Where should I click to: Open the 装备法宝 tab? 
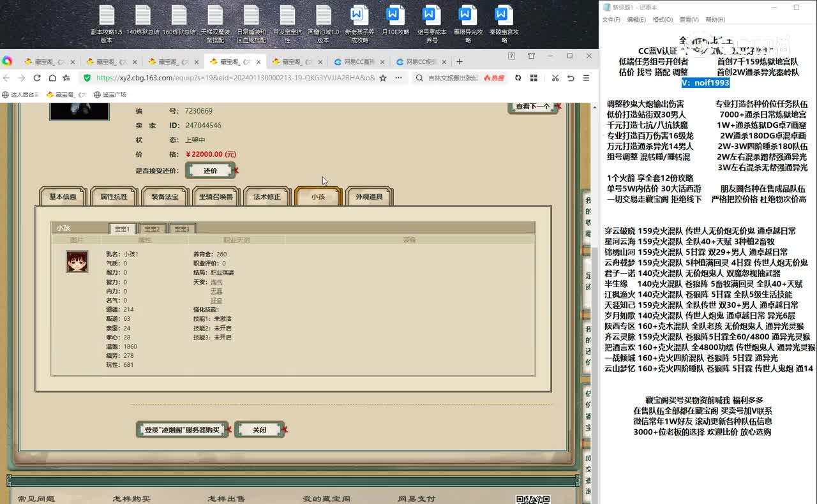(x=165, y=196)
